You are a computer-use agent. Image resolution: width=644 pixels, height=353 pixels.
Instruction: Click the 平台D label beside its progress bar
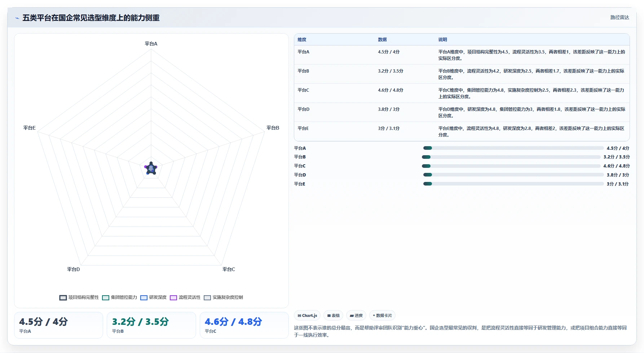coord(300,175)
